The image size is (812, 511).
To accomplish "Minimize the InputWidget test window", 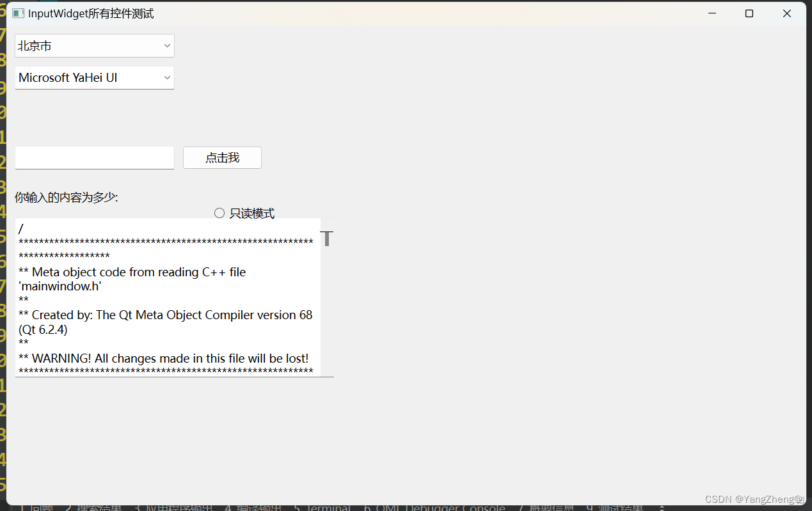I will [x=712, y=13].
